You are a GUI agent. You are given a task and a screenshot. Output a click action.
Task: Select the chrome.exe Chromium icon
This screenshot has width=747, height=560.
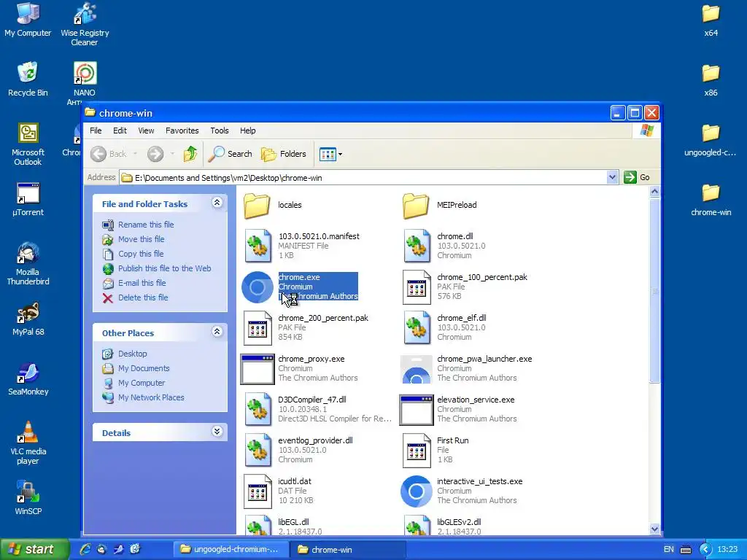[x=258, y=287]
